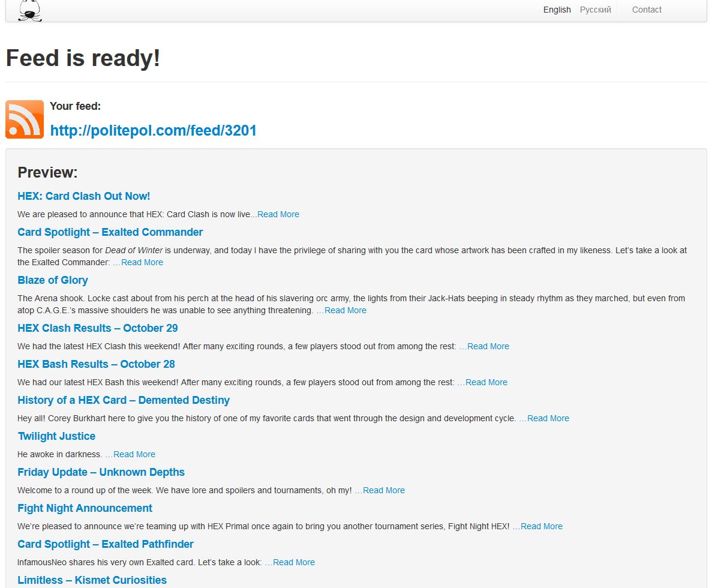Click the orange RSS feed icon
Image resolution: width=715 pixels, height=588 pixels.
coord(25,119)
